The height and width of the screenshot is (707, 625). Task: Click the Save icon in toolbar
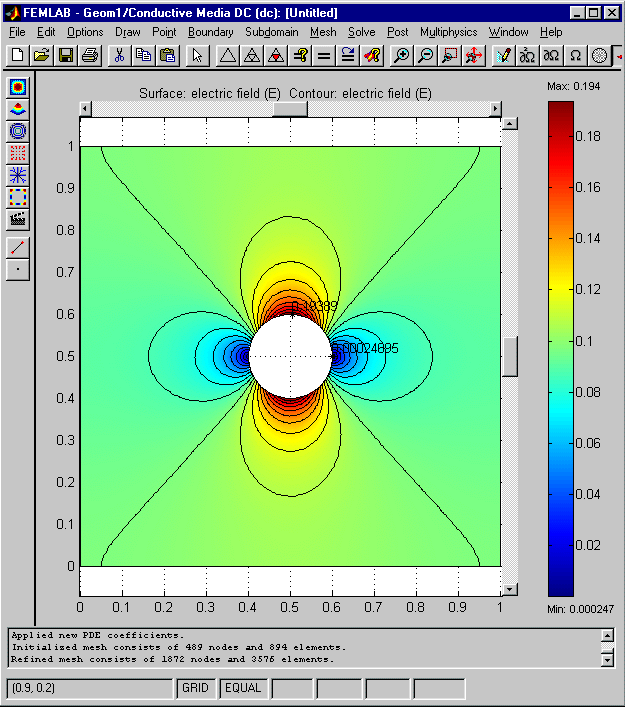[x=66, y=56]
